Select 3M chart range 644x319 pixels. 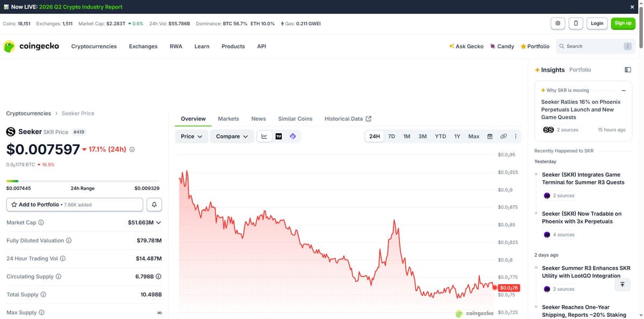point(422,136)
